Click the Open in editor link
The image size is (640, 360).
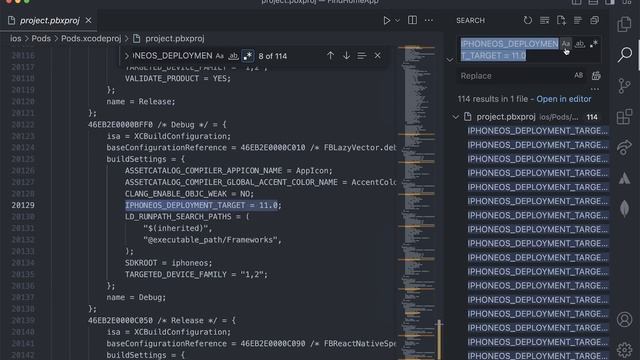(x=564, y=99)
